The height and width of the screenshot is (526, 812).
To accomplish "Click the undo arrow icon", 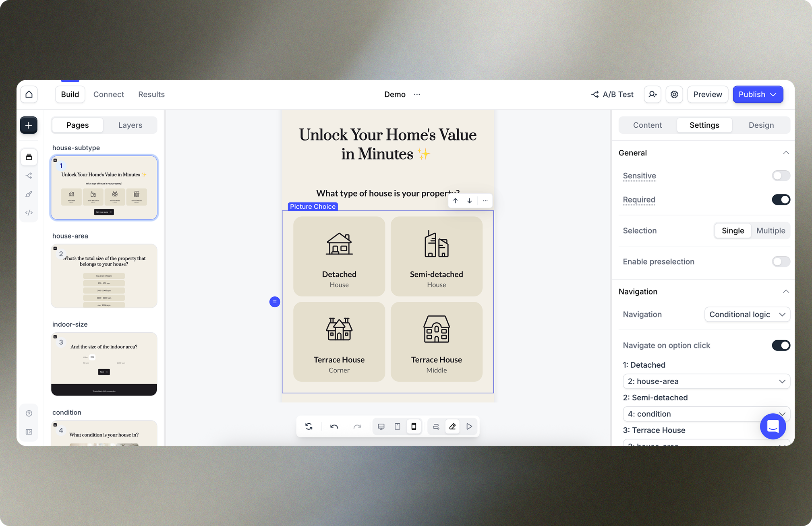I will pyautogui.click(x=334, y=427).
